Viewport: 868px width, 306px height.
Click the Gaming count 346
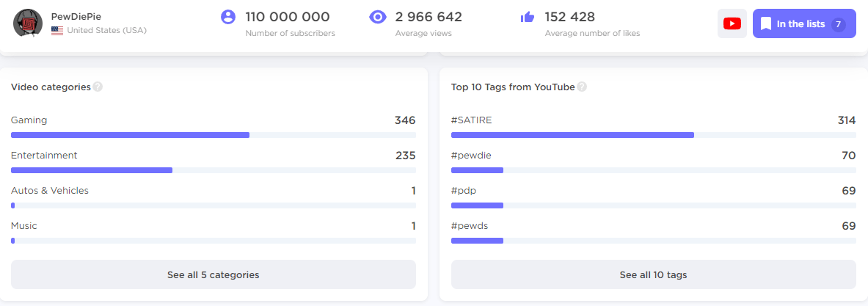(x=405, y=120)
